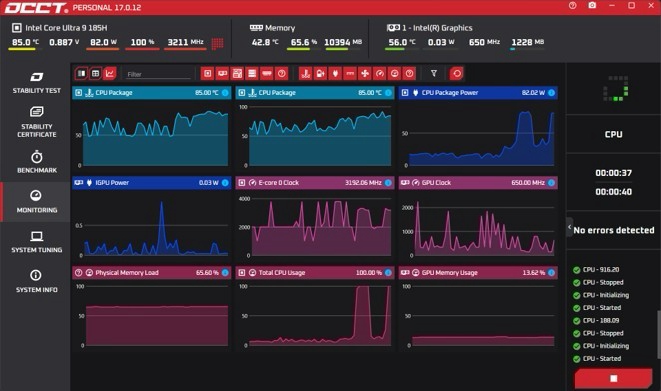Go to the Benchmark section
The width and height of the screenshot is (661, 391).
pyautogui.click(x=36, y=162)
